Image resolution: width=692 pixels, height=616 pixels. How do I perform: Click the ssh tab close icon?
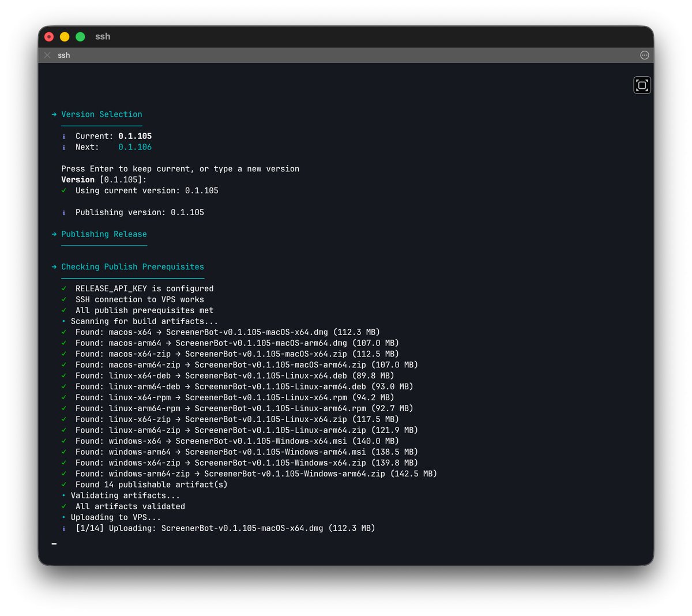coord(47,55)
